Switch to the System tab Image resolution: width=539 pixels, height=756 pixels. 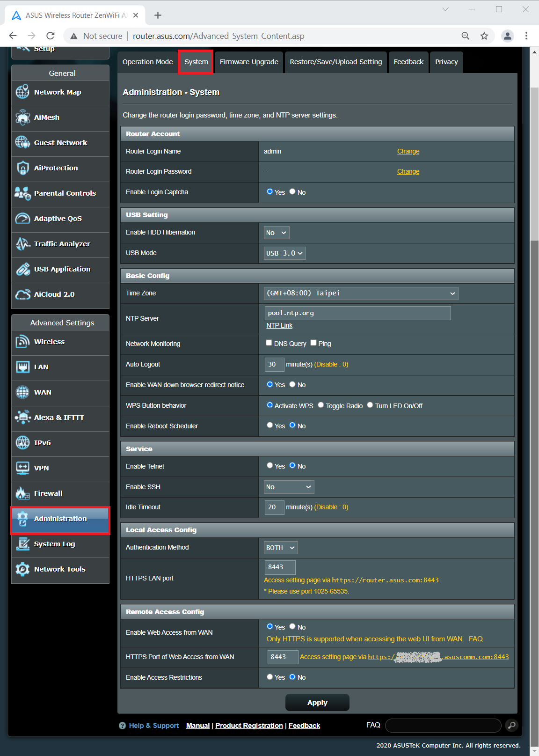pyautogui.click(x=196, y=62)
